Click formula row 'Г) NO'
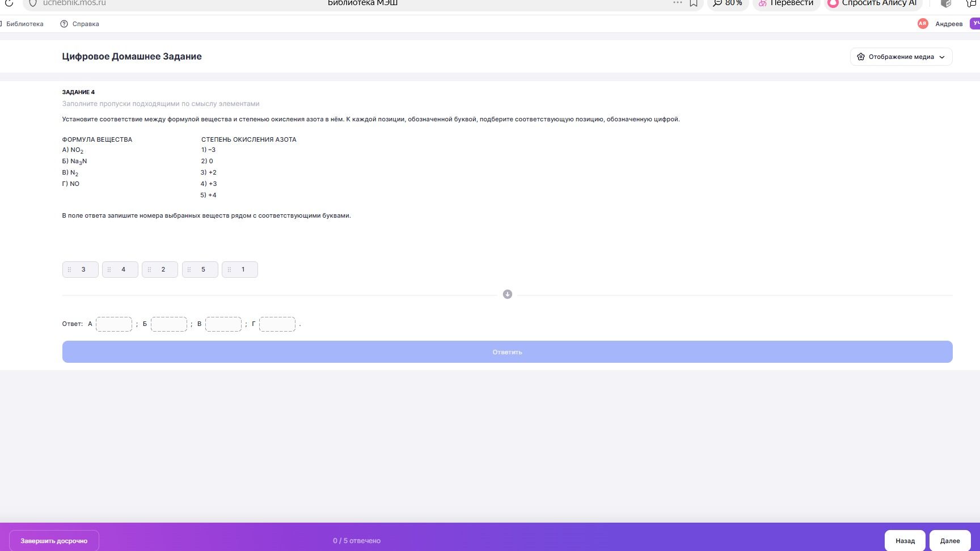Screen dimensions: 980x551 (x=71, y=184)
